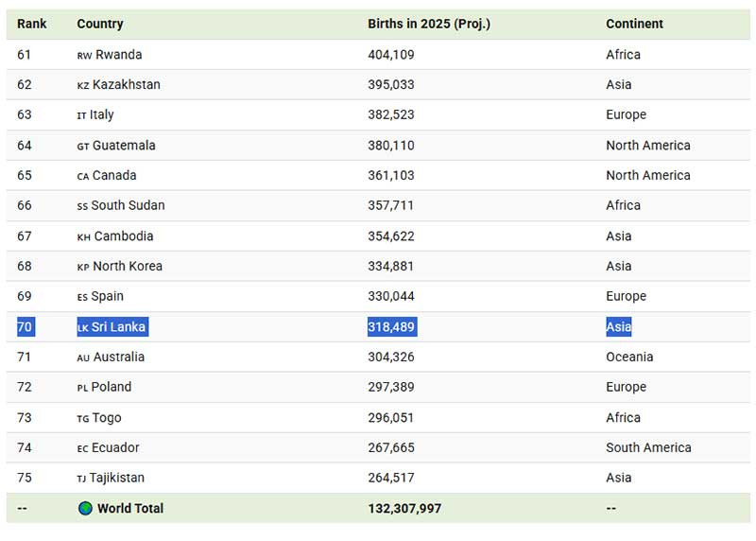
Task: Click the Continent column header
Action: tap(634, 24)
